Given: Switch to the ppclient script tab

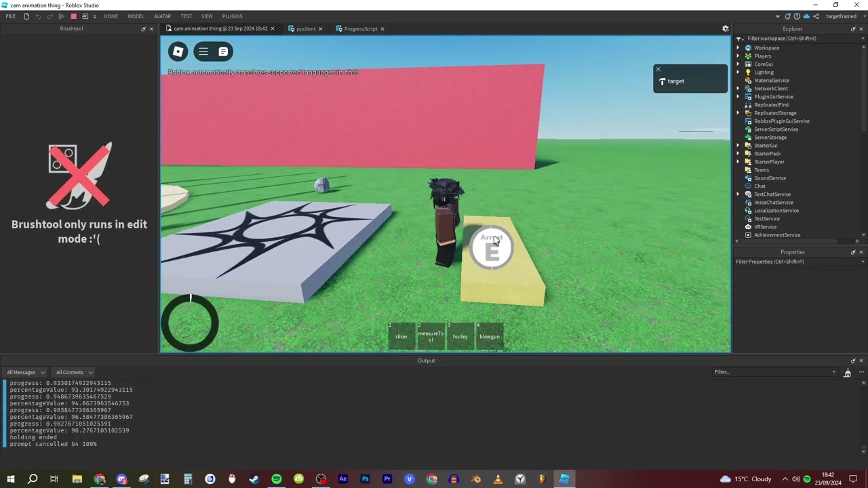Looking at the screenshot, I should (x=305, y=28).
